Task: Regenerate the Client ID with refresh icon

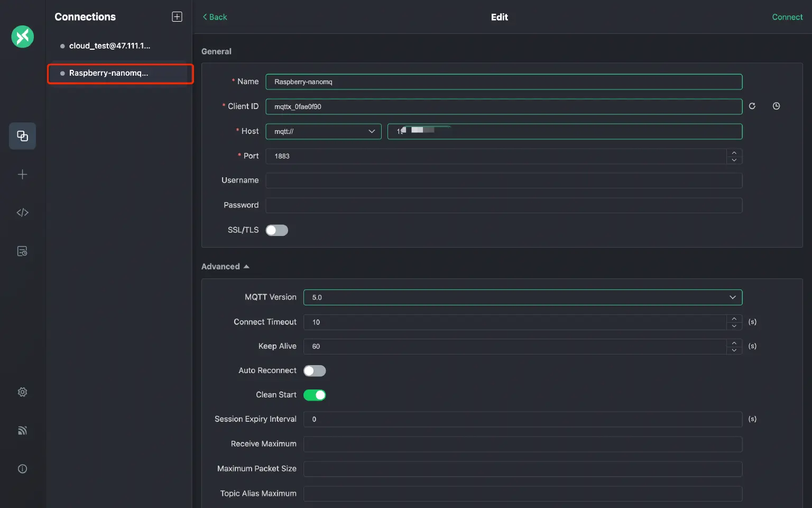Action: (x=752, y=106)
